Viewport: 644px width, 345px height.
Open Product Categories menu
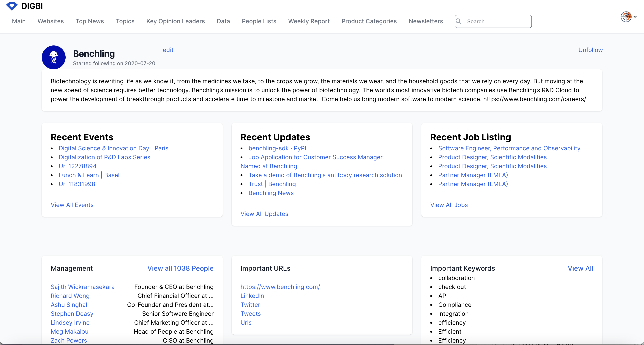point(369,21)
